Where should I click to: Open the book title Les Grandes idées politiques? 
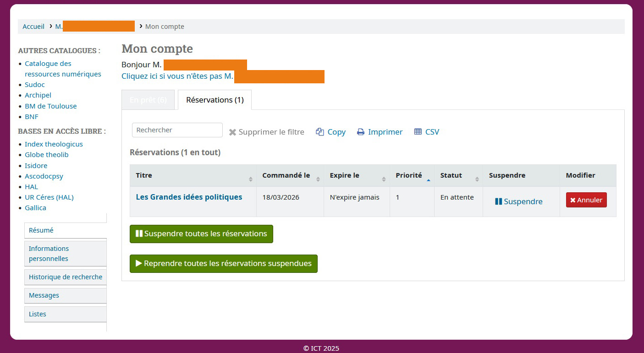tap(189, 197)
